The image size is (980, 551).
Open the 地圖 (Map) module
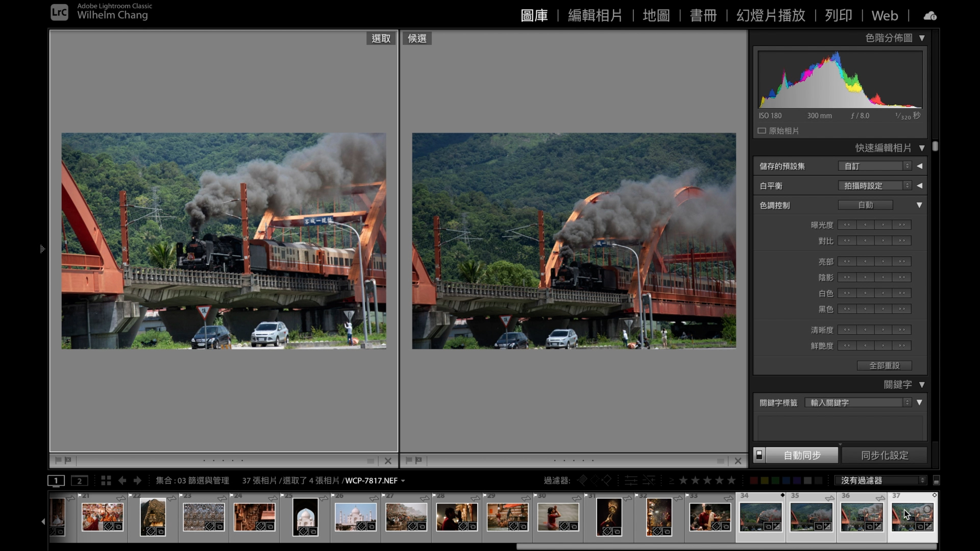pyautogui.click(x=656, y=16)
